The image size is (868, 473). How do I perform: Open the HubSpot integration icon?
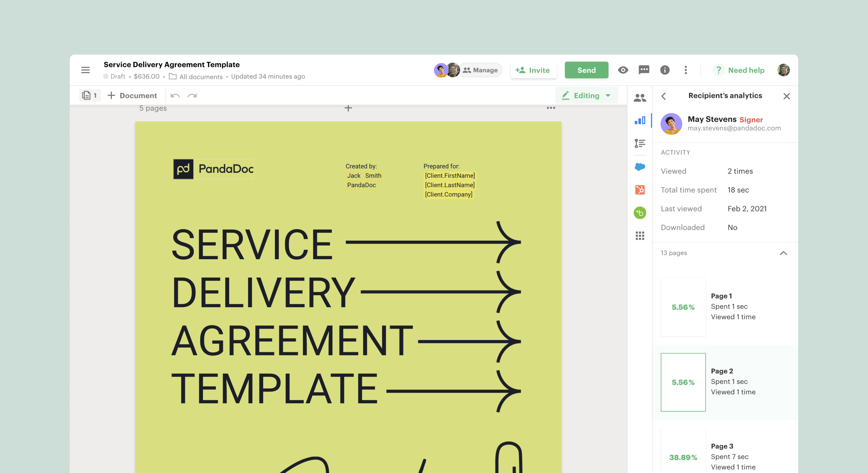(639, 190)
